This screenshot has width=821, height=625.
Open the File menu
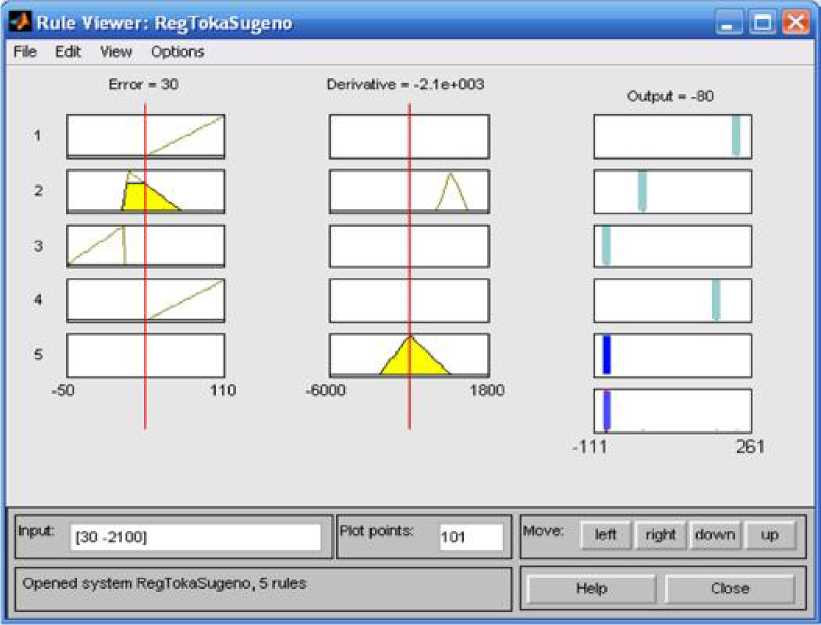coord(25,52)
